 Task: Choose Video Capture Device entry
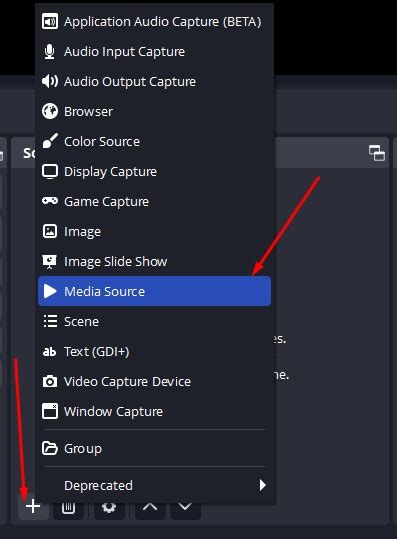click(154, 382)
